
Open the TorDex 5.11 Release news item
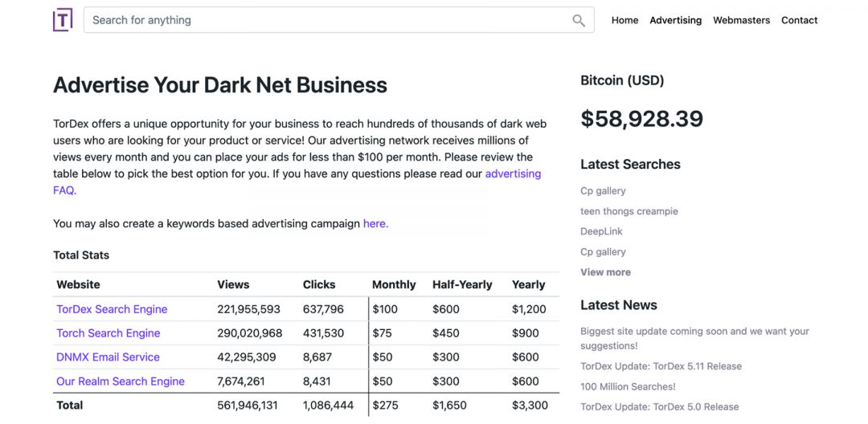pyautogui.click(x=661, y=366)
